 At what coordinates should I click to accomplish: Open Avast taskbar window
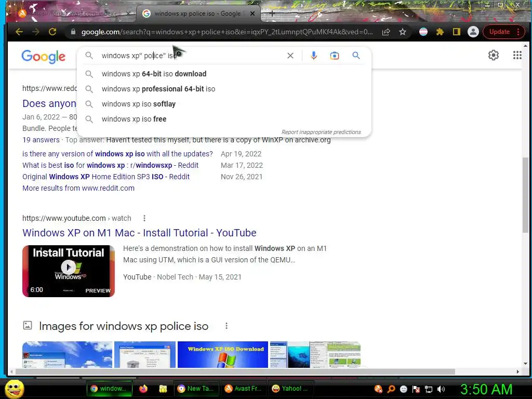[x=243, y=389]
